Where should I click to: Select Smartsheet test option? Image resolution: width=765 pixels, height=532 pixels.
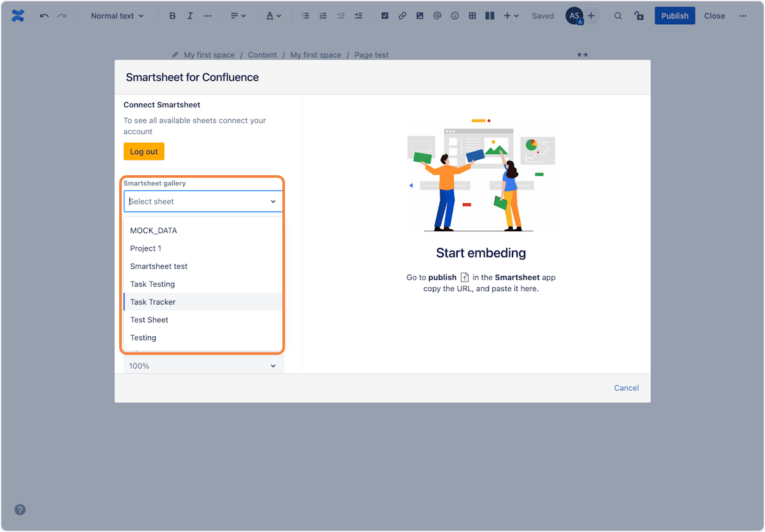[x=203, y=266]
